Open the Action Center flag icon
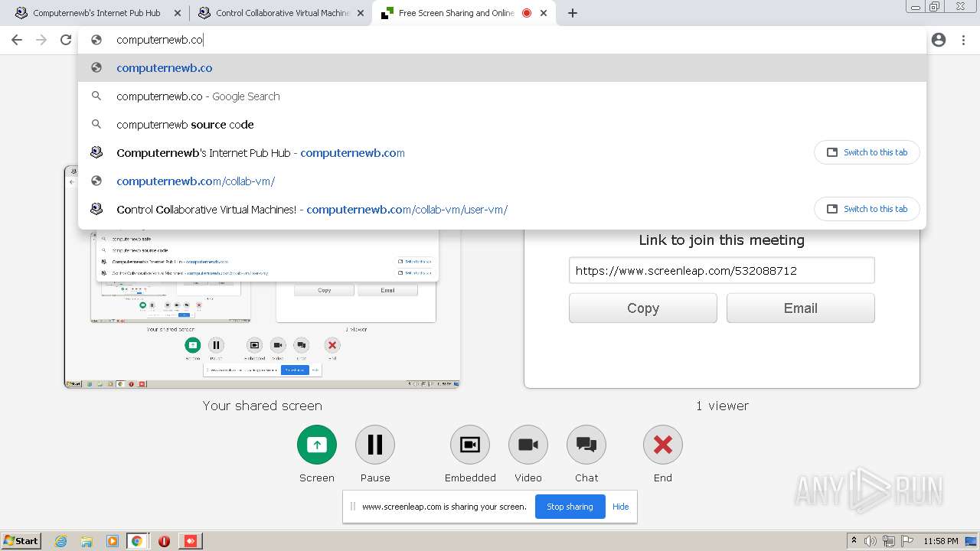 [906, 541]
